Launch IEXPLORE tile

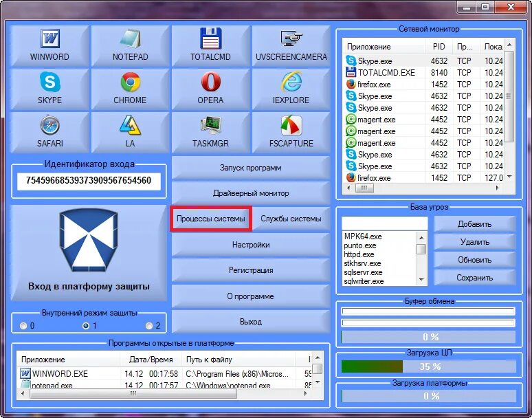tap(291, 89)
